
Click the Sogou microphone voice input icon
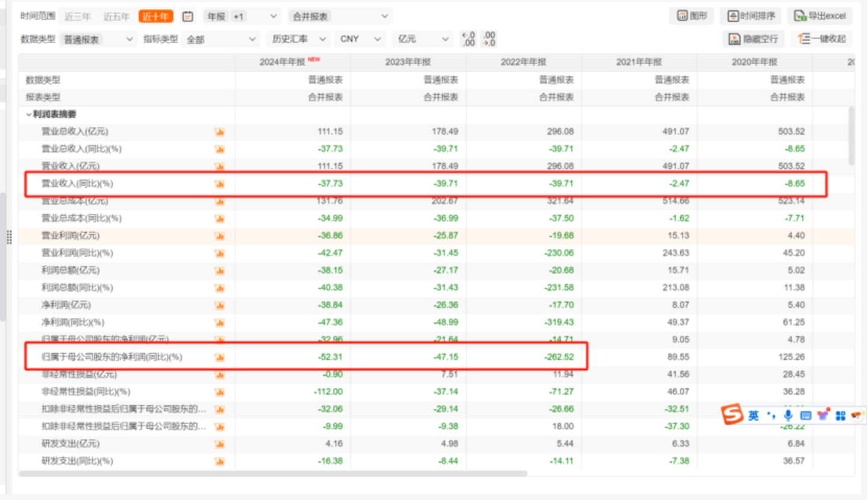pos(788,416)
